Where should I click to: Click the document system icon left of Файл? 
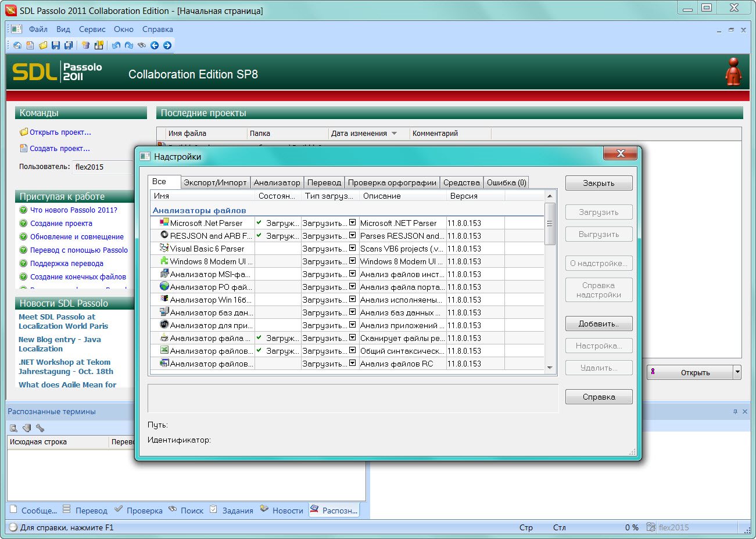pyautogui.click(x=16, y=29)
